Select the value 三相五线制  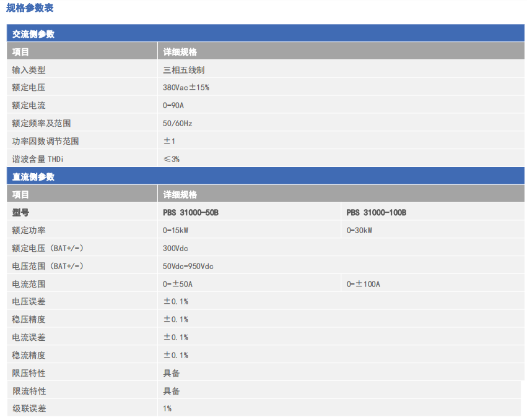click(x=184, y=70)
